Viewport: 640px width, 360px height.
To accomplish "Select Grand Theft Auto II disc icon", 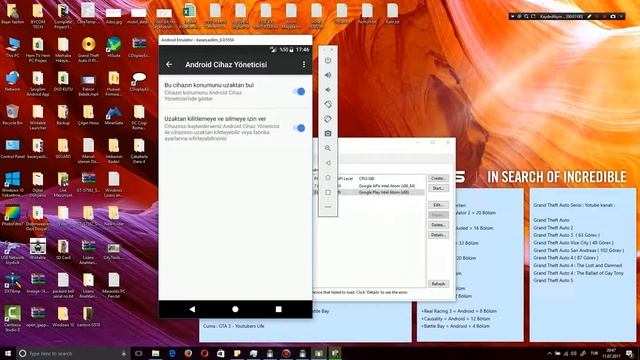I will 88,50.
